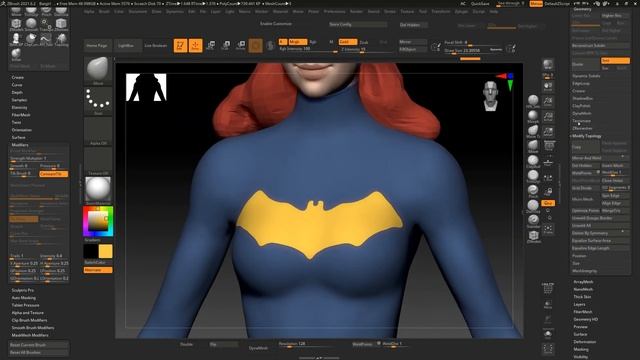Pick the Move brush in right shelf

[533, 146]
